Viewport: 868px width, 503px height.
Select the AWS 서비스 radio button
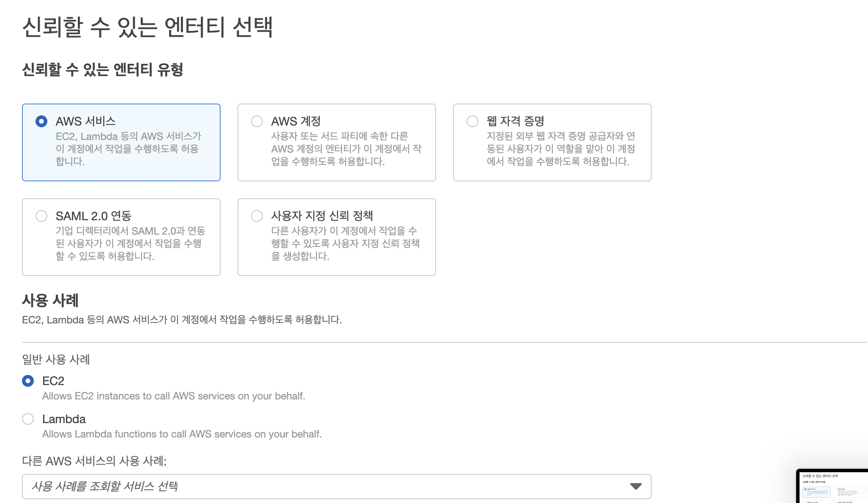click(x=41, y=121)
